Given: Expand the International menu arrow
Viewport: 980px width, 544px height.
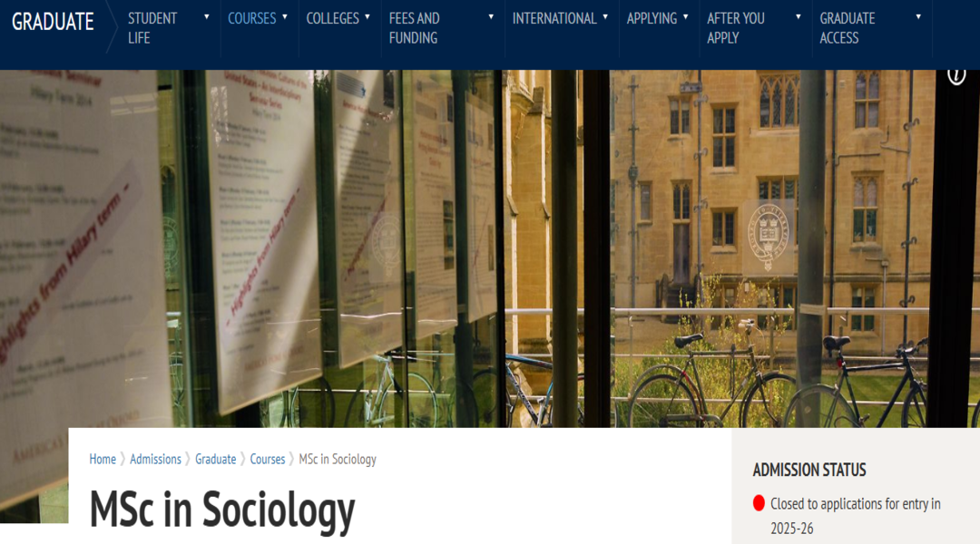Looking at the screenshot, I should coord(605,17).
